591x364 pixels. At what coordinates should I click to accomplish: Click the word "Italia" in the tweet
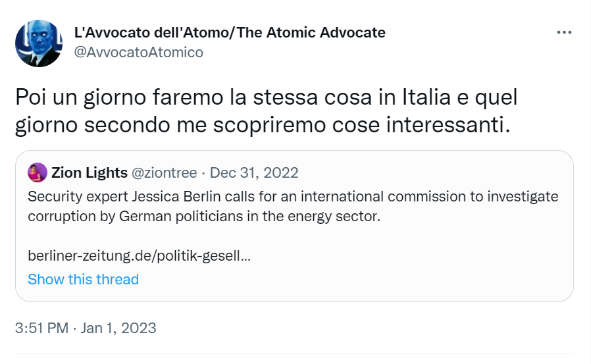428,97
